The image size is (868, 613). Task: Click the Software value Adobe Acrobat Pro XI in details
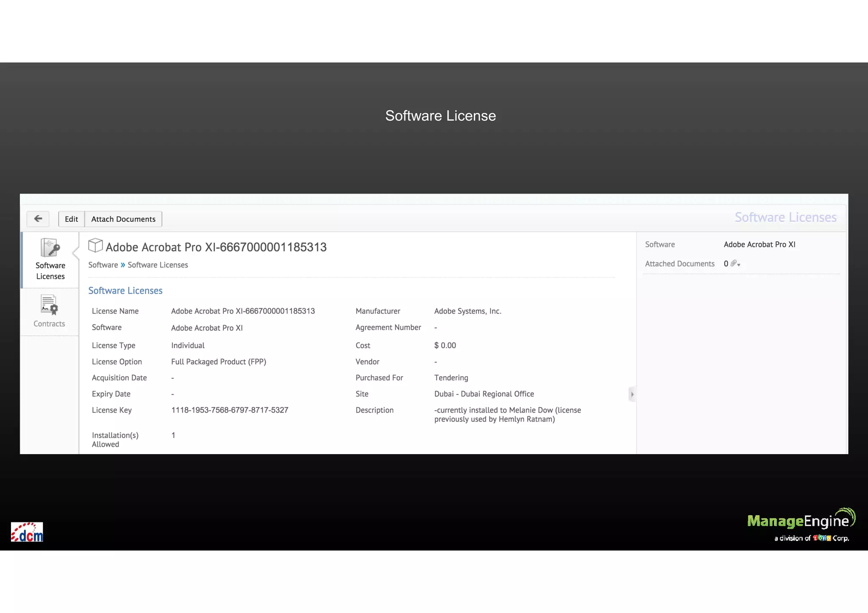(207, 328)
